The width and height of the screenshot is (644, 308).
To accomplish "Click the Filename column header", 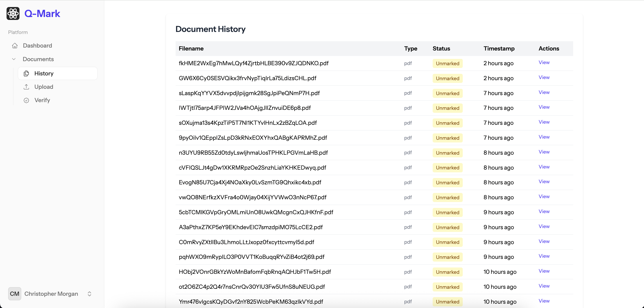I will point(191,48).
